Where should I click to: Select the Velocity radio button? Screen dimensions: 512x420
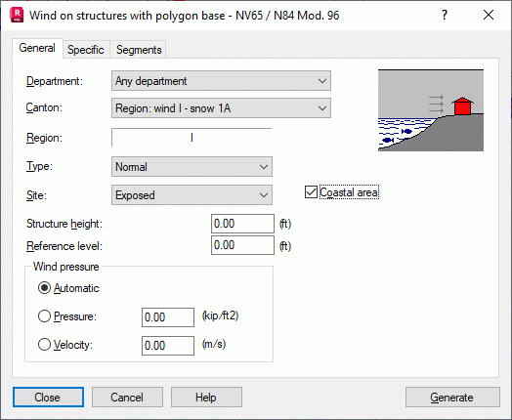pos(44,344)
